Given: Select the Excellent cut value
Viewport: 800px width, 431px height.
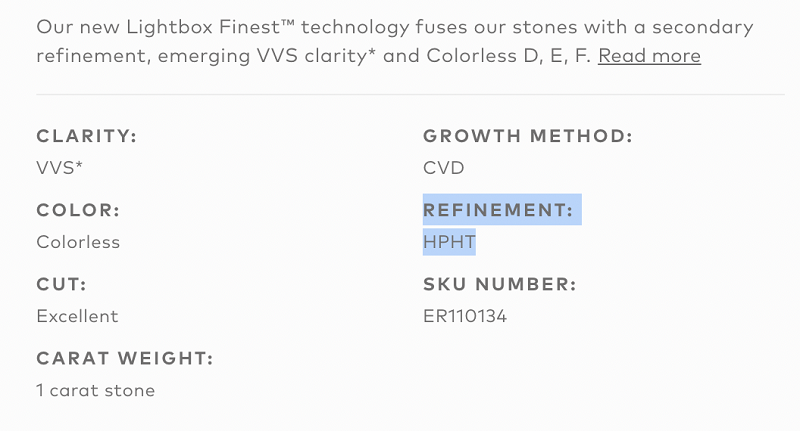Looking at the screenshot, I should (77, 316).
